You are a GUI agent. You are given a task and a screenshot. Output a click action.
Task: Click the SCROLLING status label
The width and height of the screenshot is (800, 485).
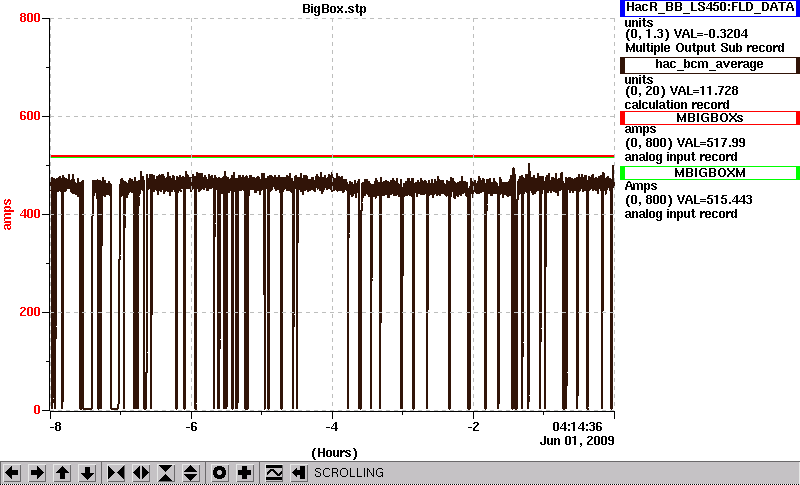coord(349,473)
